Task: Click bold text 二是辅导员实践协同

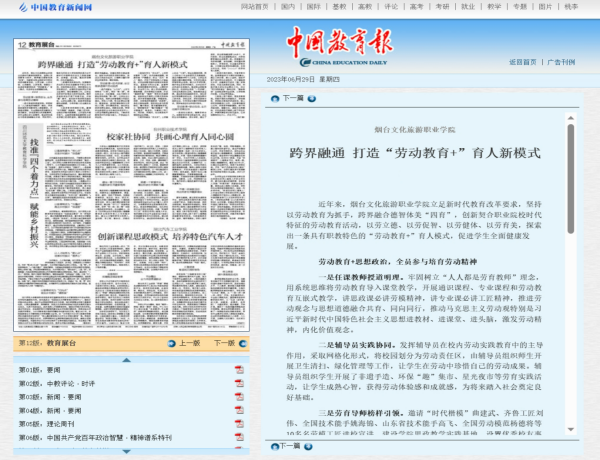Action: tap(357, 345)
